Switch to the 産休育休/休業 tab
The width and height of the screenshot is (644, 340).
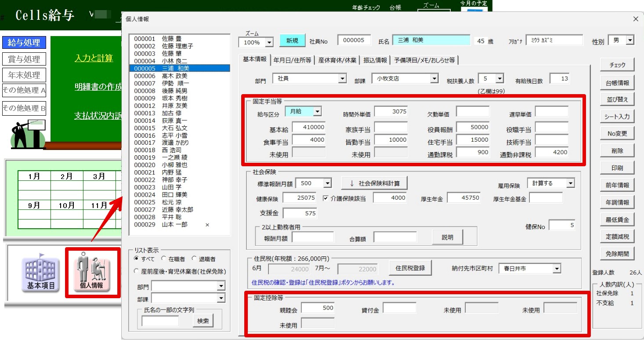[x=337, y=60]
